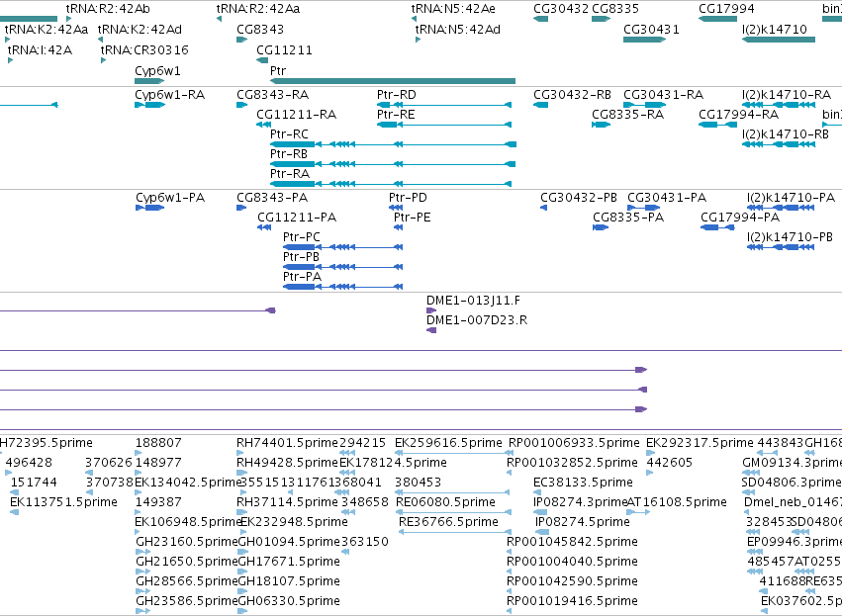Select the l(2)k14710-PB protein label

pos(790,237)
